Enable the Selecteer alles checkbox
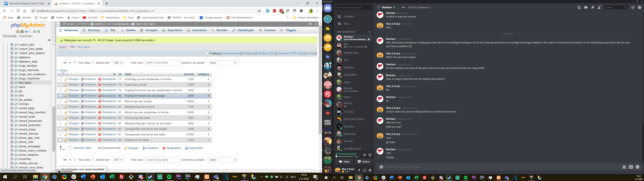 click(x=70, y=148)
